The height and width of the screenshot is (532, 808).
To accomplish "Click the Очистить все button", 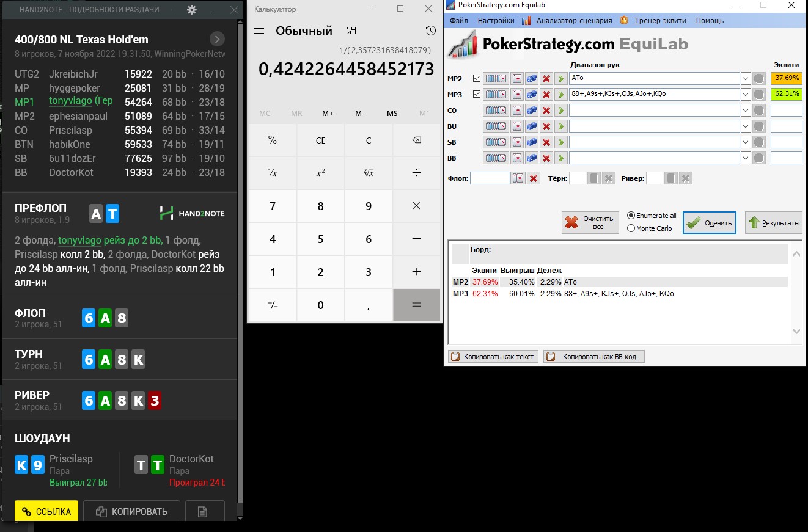I will click(590, 222).
